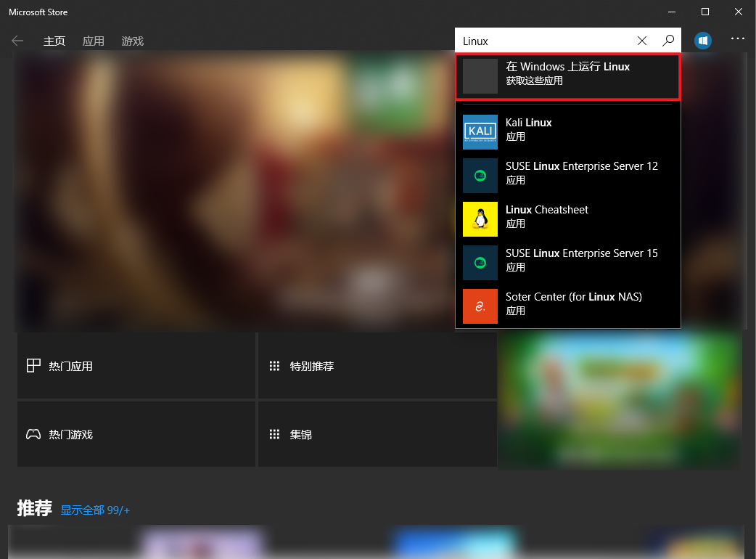Select Soter Center (for Linux NAS) text
Screen dimensions: 756x559
[x=574, y=297]
